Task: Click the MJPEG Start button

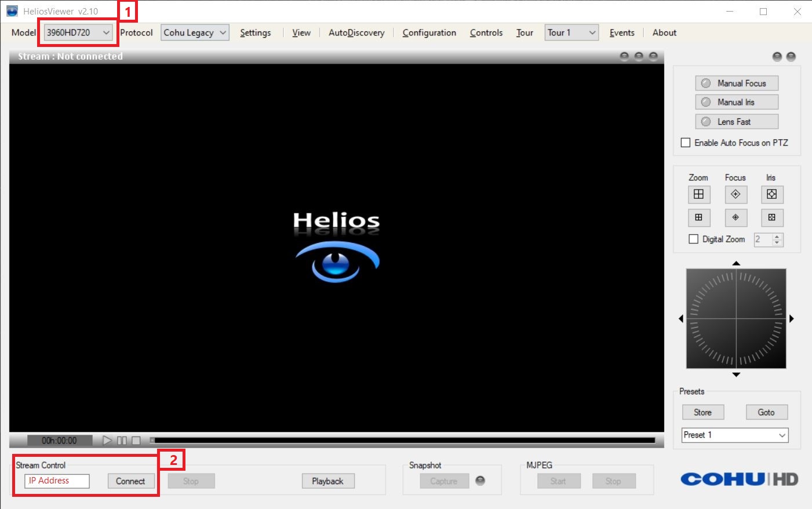Action: 559,481
